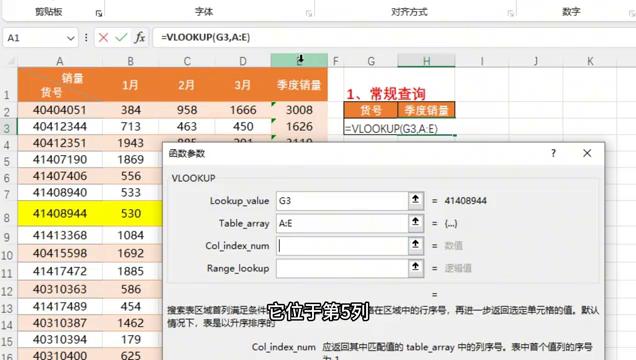Click the formula bar text
The height and width of the screenshot is (360, 636).
(205, 38)
